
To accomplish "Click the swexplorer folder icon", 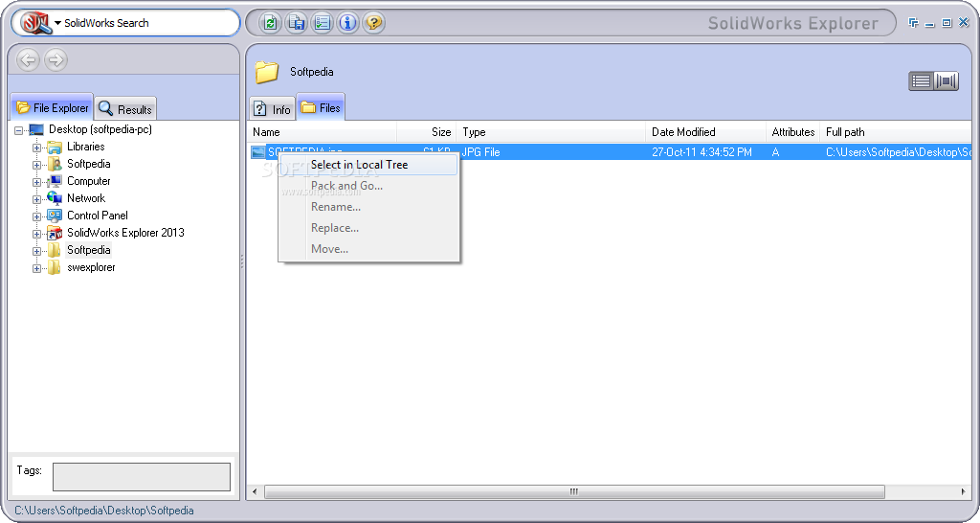I will [x=55, y=268].
